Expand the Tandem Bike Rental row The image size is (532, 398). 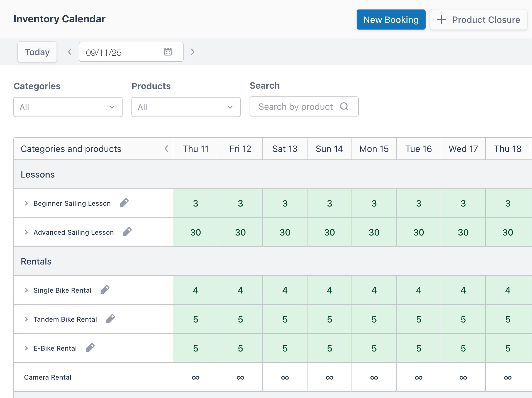26,319
